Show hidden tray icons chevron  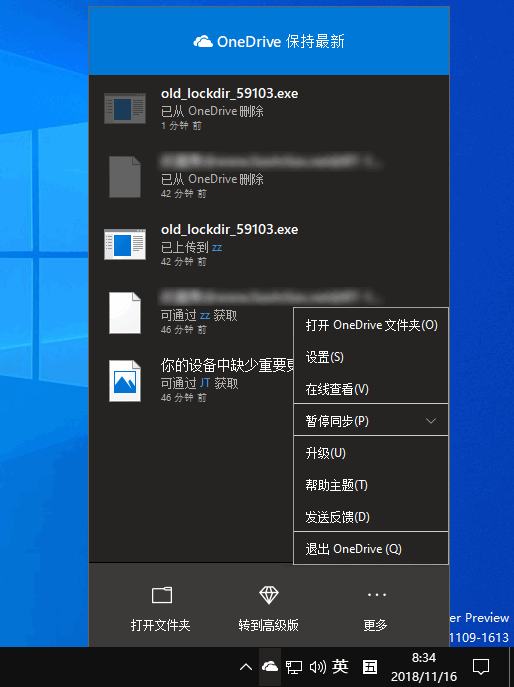[246, 667]
